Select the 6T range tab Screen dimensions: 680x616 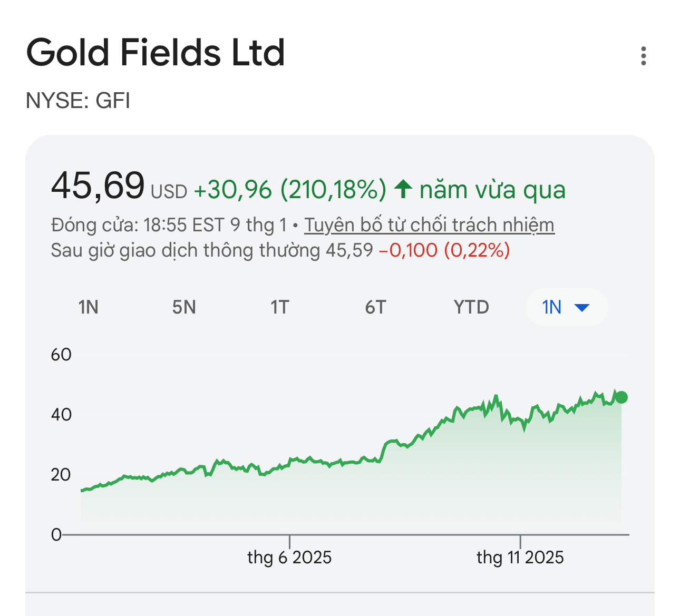point(375,307)
